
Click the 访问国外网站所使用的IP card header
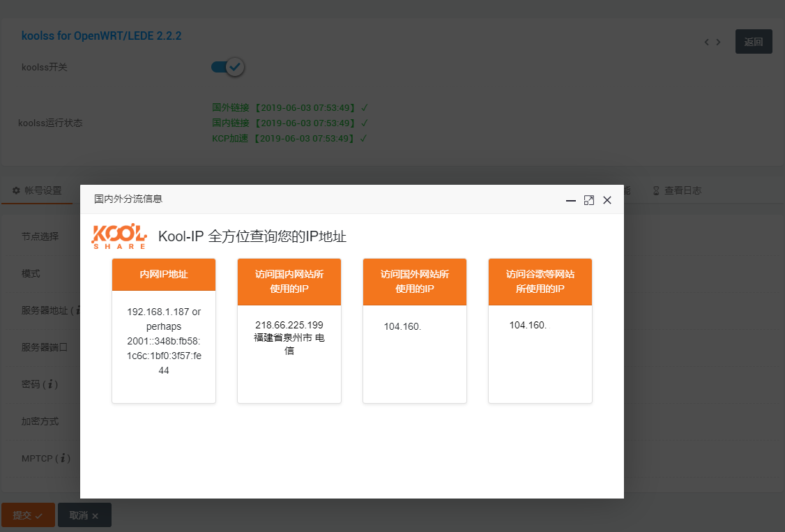(x=415, y=281)
